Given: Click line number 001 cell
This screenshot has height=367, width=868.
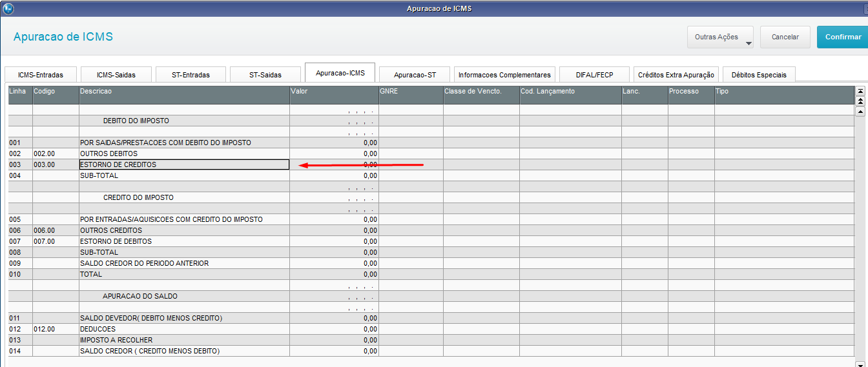Looking at the screenshot, I should tap(20, 143).
